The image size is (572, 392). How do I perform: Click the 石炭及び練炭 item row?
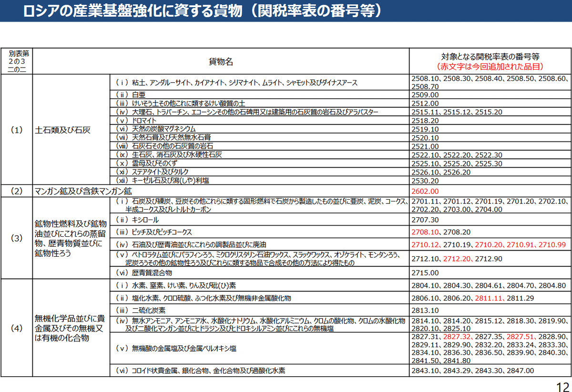259,206
